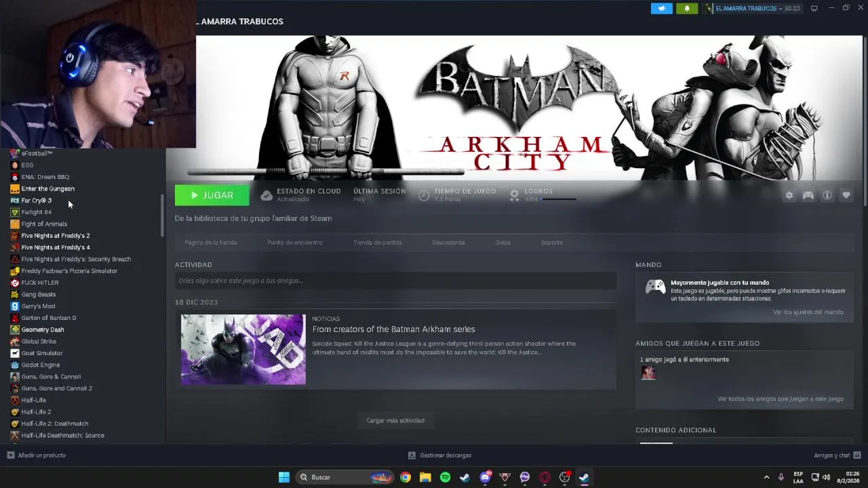Open Página de la tienda tab

pos(211,243)
